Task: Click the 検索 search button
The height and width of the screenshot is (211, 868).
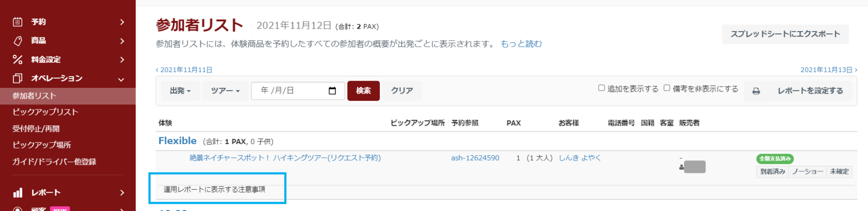Action: [363, 91]
